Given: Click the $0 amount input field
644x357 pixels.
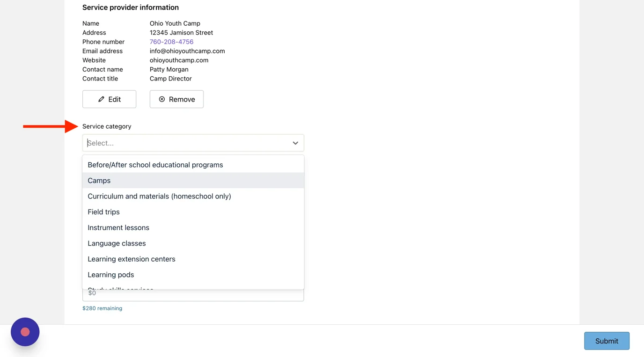Looking at the screenshot, I should pos(193,295).
